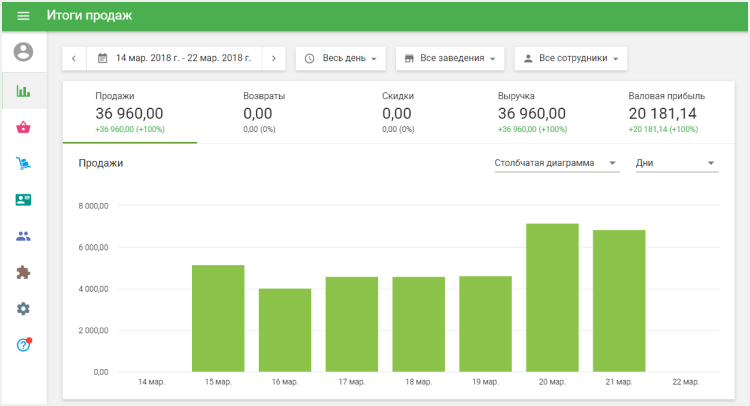Open the user account profile icon
The image size is (750, 406).
tap(23, 52)
